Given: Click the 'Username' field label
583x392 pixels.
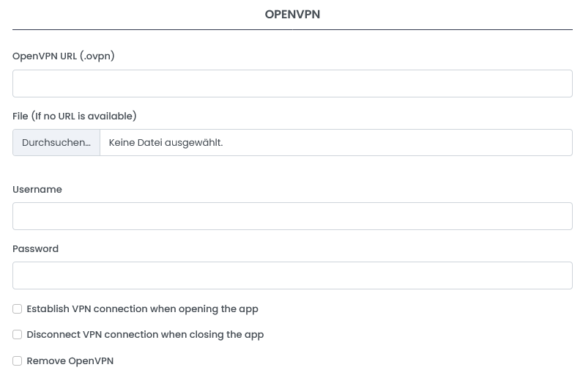Looking at the screenshot, I should 37,190.
